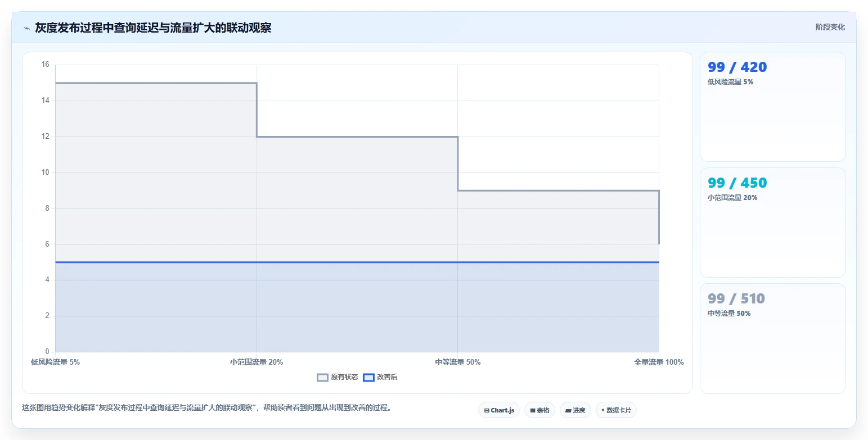Open the 99 / 510 stat card
Image resolution: width=868 pixels, height=440 pixels.
point(772,338)
